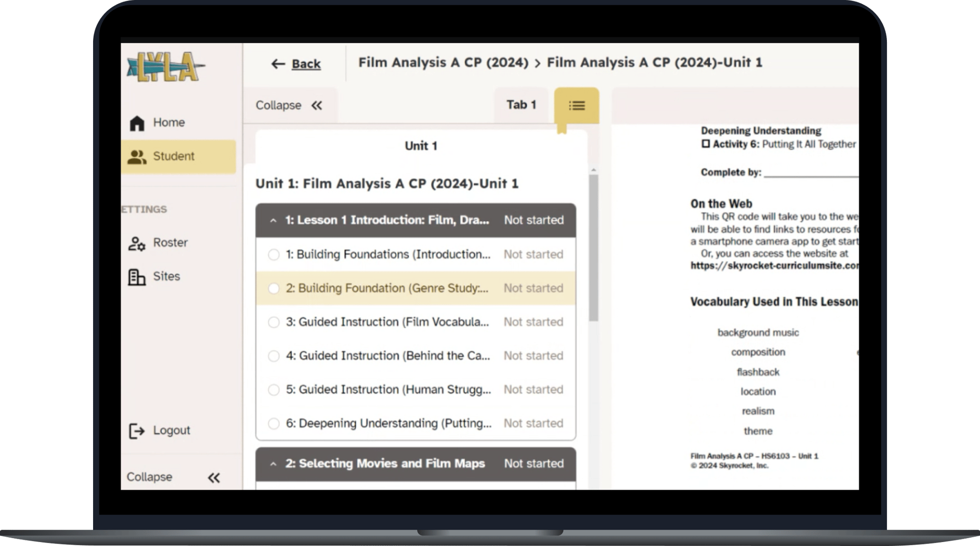
Task: Collapse sidebar using bottom double chevron
Action: tap(214, 478)
